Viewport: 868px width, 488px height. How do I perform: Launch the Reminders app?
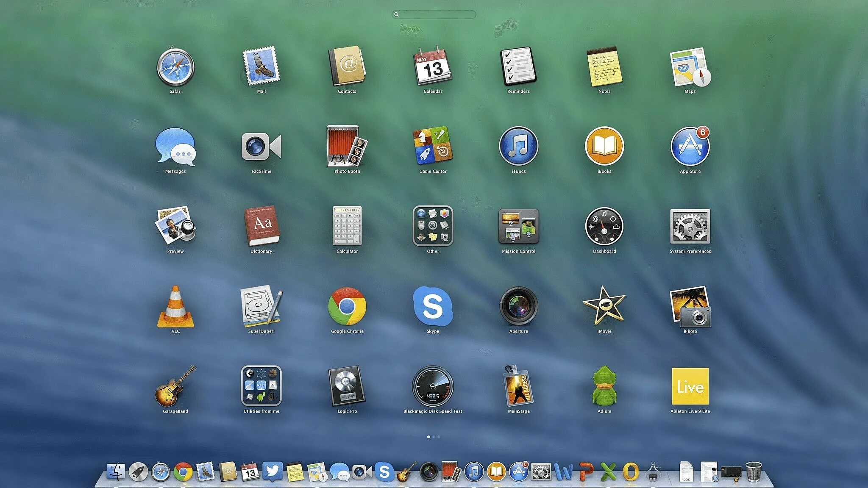518,66
